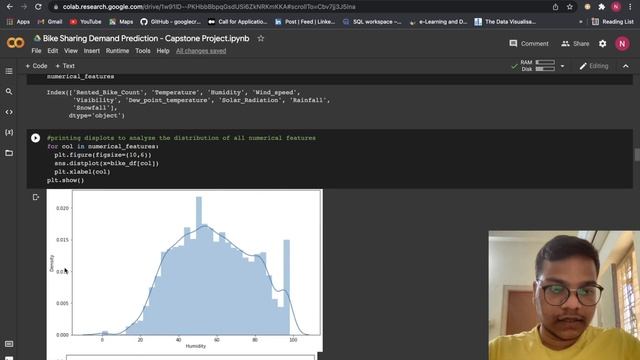Image resolution: width=640 pixels, height=360 pixels.
Task: Open the Reading List
Action: point(613,22)
